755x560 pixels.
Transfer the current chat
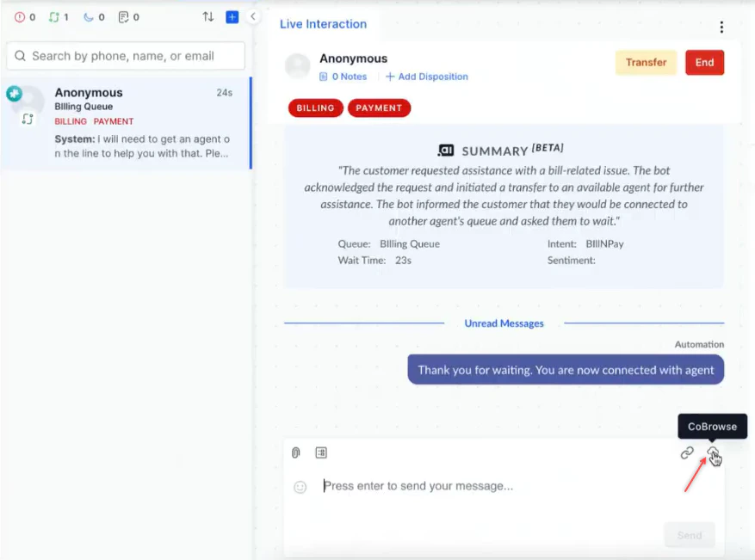(x=646, y=62)
